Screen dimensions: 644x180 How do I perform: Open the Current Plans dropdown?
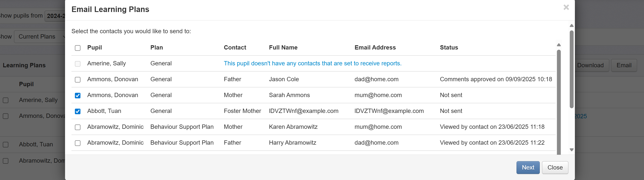point(40,37)
